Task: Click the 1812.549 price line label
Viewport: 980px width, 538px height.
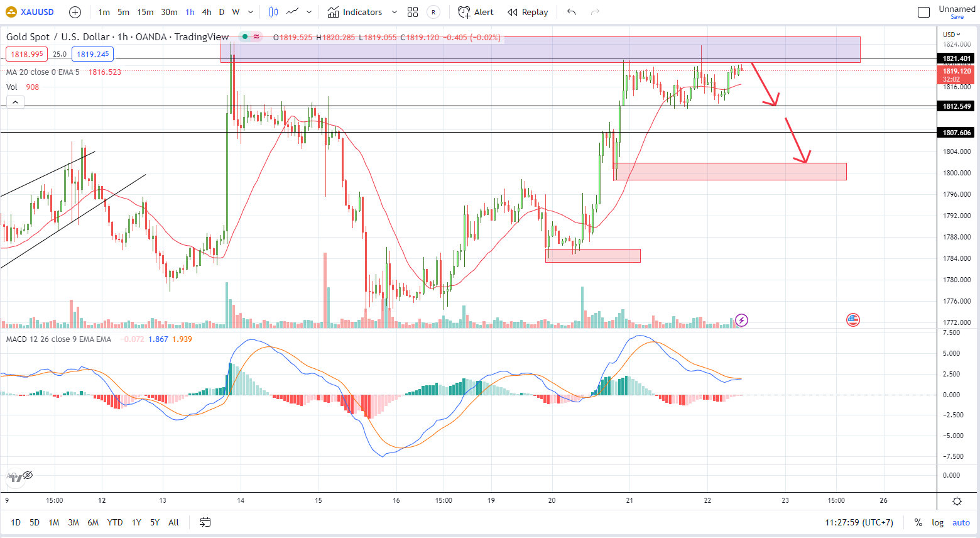Action: (x=957, y=106)
